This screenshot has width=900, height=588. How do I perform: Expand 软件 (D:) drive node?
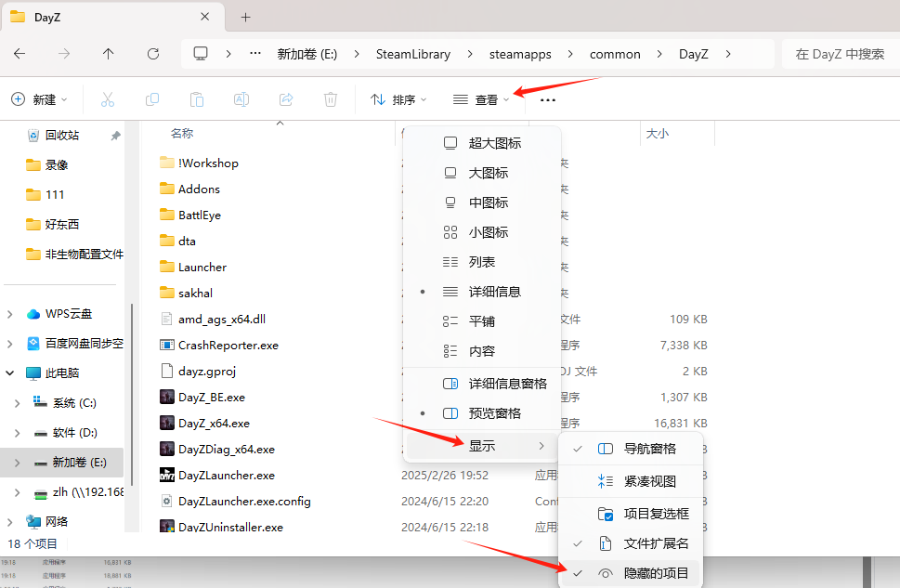click(x=18, y=433)
